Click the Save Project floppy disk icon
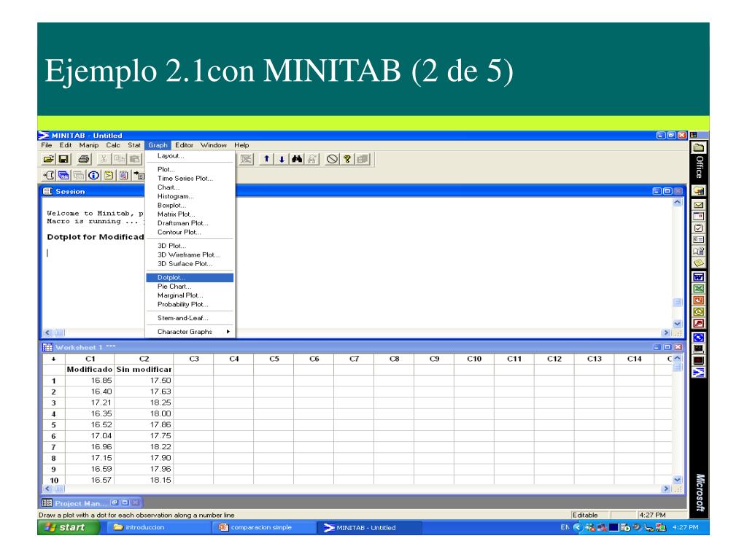The width and height of the screenshot is (747, 560). 63,159
